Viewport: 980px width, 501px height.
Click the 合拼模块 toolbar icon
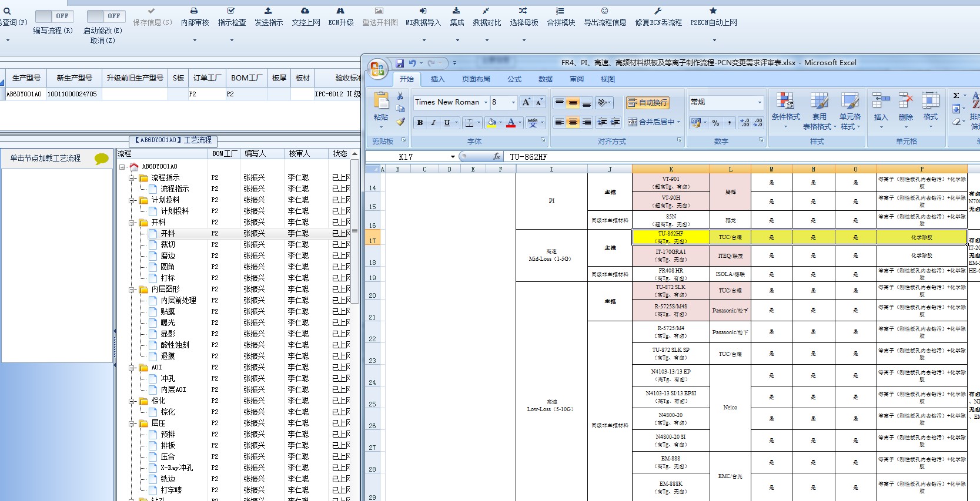(560, 11)
